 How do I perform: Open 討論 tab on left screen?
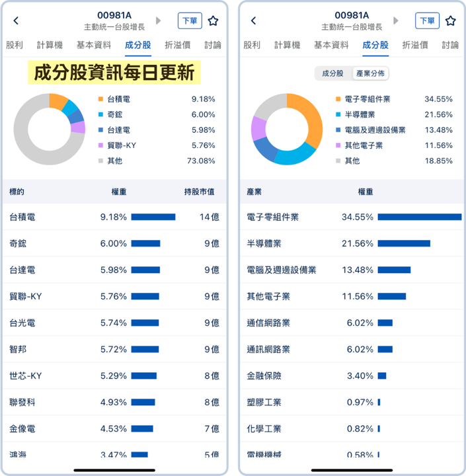point(213,45)
